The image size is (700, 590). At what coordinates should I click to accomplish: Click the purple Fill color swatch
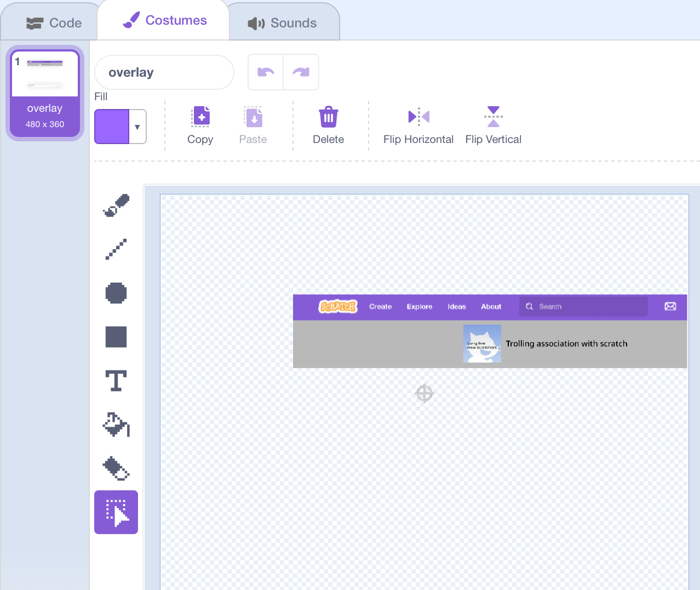point(112,127)
